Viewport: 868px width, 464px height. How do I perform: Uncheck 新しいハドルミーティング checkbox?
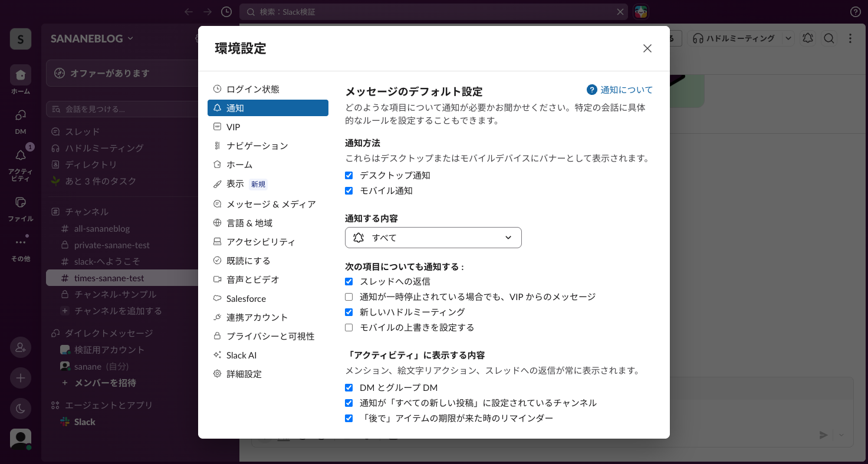click(348, 312)
